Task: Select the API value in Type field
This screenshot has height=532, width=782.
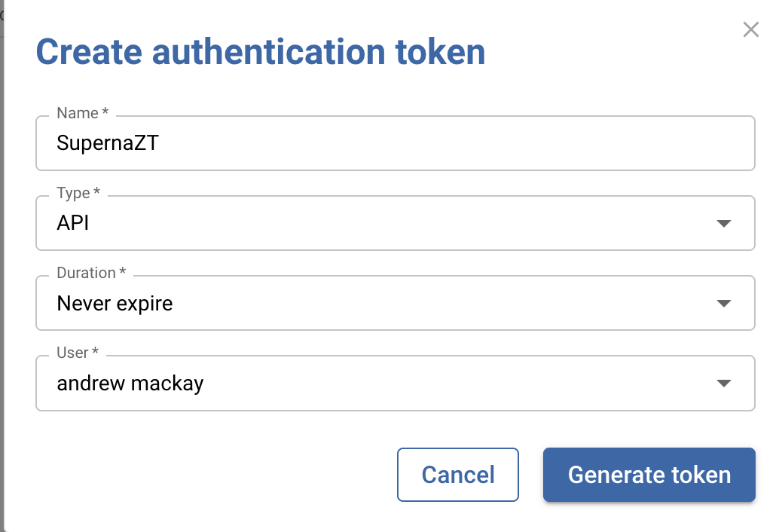Action: (73, 224)
